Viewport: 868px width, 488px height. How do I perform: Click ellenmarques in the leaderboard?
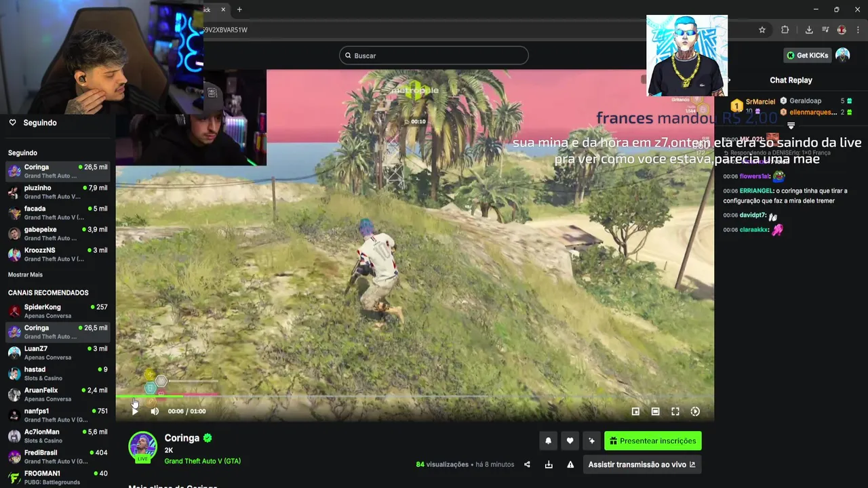click(813, 112)
